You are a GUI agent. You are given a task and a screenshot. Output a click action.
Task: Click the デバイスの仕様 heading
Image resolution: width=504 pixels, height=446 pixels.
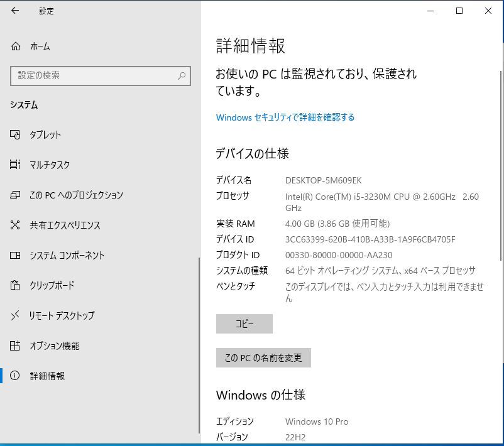tap(253, 154)
